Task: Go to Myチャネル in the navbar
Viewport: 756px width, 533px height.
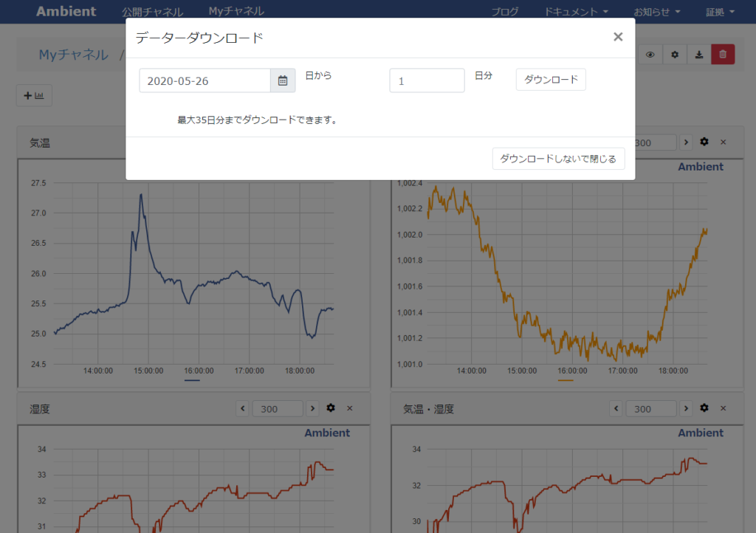Action: [x=236, y=11]
